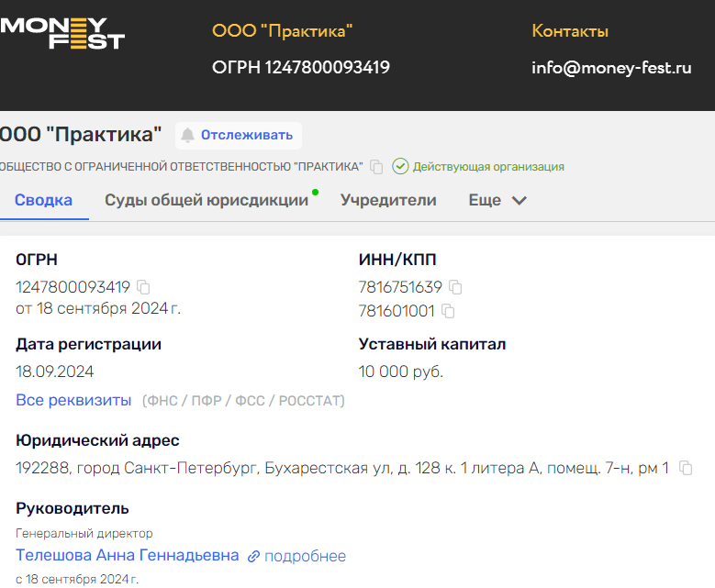715x588 pixels.
Task: Select Уставный капитал value 10 000 руб.
Action: coord(401,372)
